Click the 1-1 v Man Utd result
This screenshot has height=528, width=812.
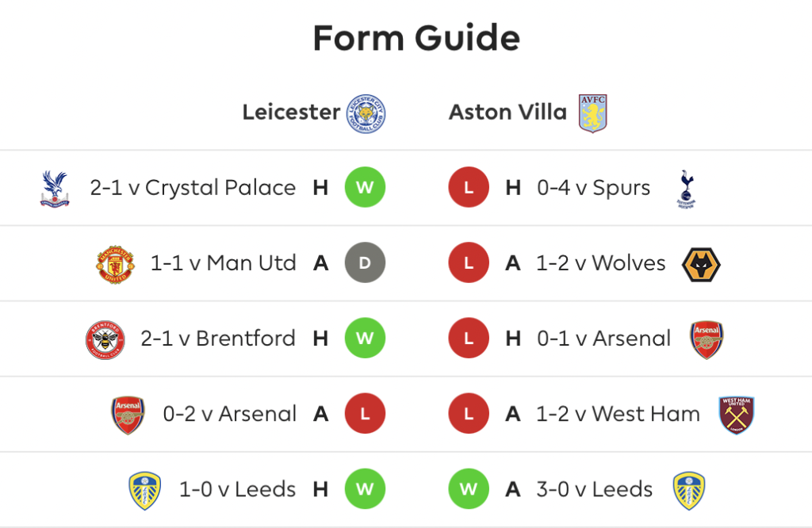pyautogui.click(x=223, y=263)
